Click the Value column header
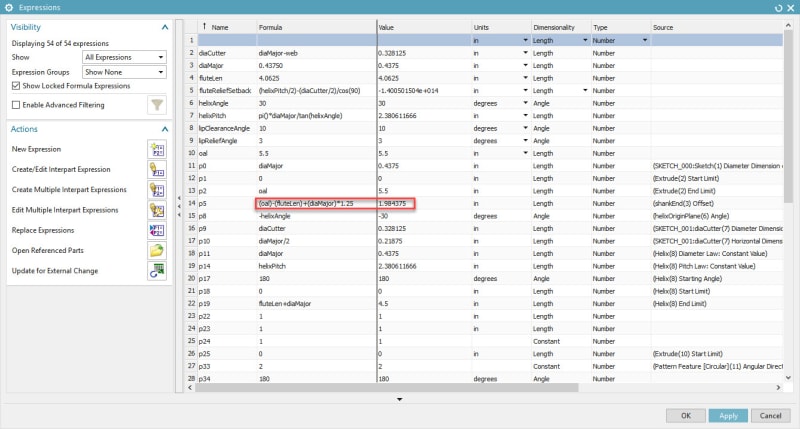This screenshot has width=800, height=429. (x=424, y=28)
